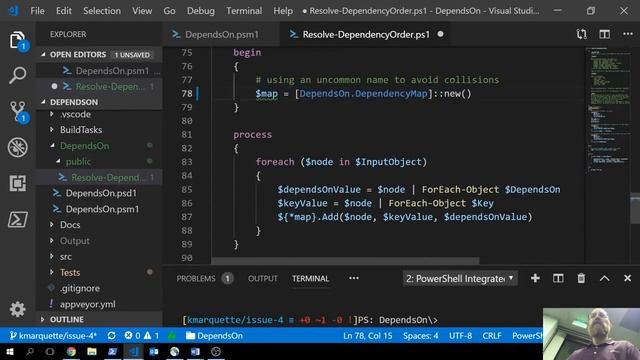Open the File menu
The width and height of the screenshot is (640, 360).
point(37,11)
